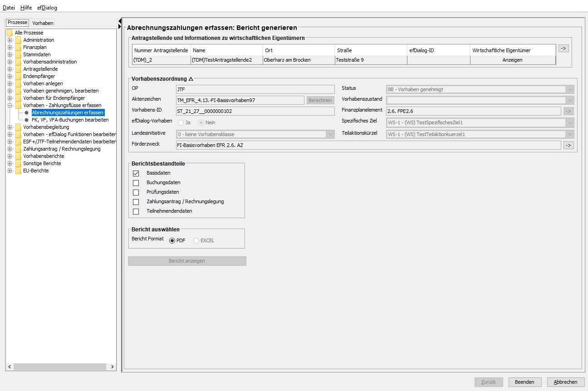
Task: Check the Teilnehmendendaten checkbox
Action: click(x=136, y=211)
